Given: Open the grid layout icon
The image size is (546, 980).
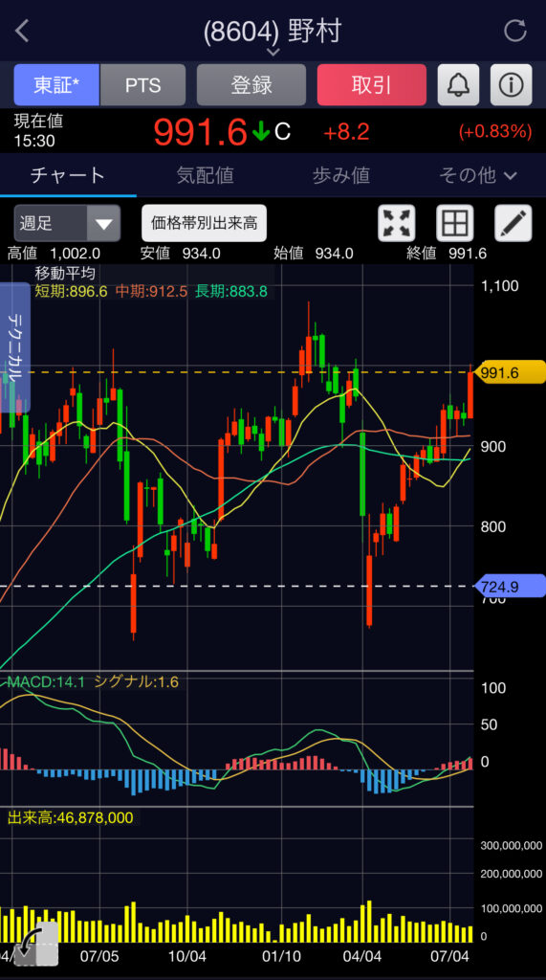Looking at the screenshot, I should click(455, 223).
